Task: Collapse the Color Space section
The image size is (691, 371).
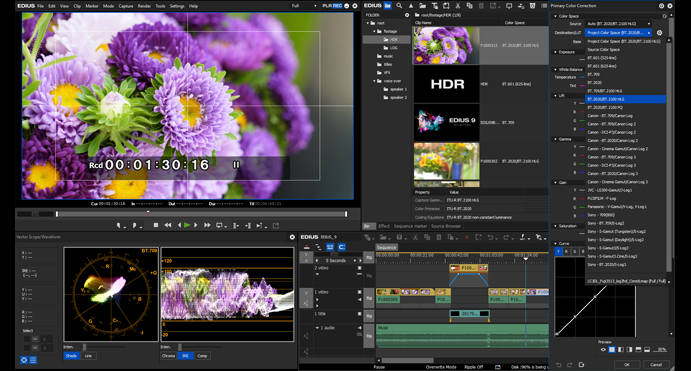Action: pyautogui.click(x=555, y=16)
